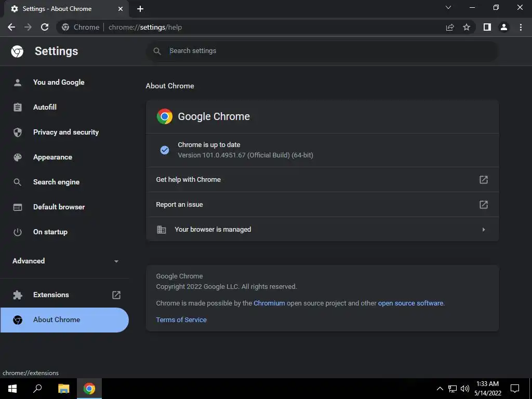Open Your browser is managed details
The image size is (532, 399).
click(x=322, y=230)
